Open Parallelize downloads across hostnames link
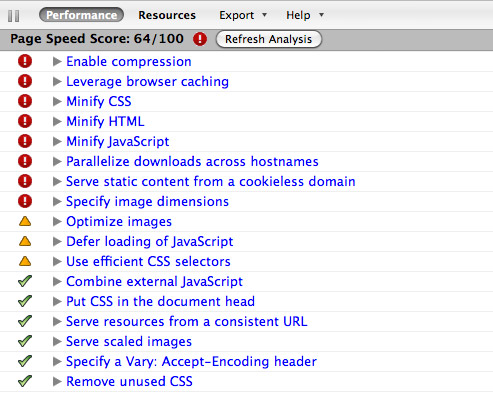Image resolution: width=493 pixels, height=394 pixels. [x=192, y=162]
